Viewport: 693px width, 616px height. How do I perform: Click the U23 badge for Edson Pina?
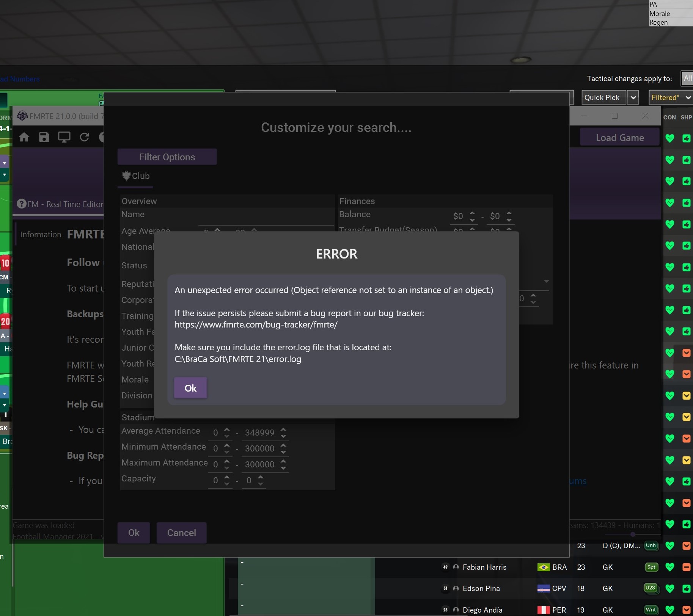(650, 588)
